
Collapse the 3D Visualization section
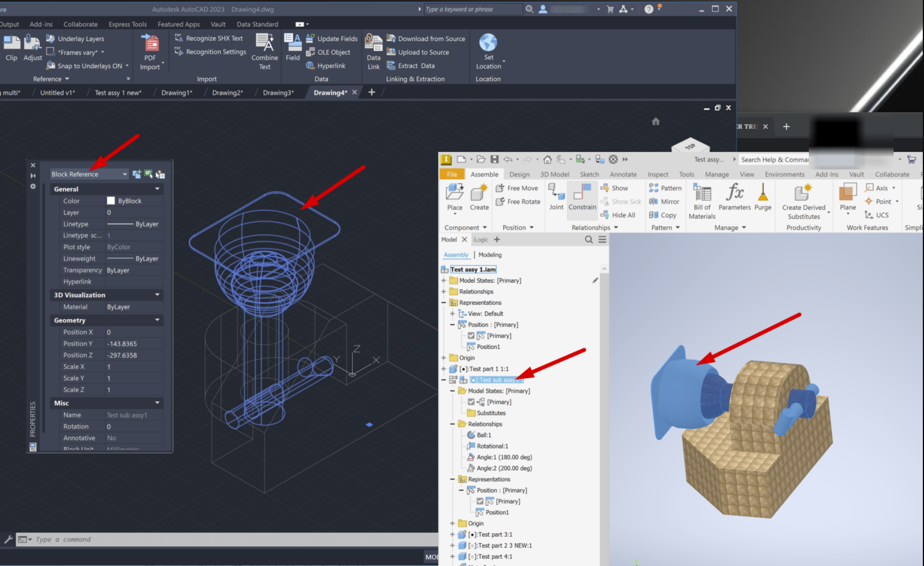(156, 294)
